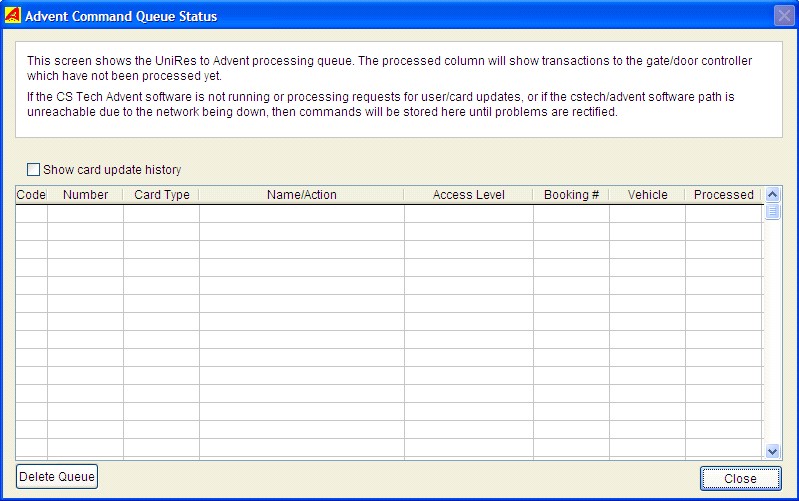799x501 pixels.
Task: Click the vertical scrollbar thumb
Action: click(773, 211)
